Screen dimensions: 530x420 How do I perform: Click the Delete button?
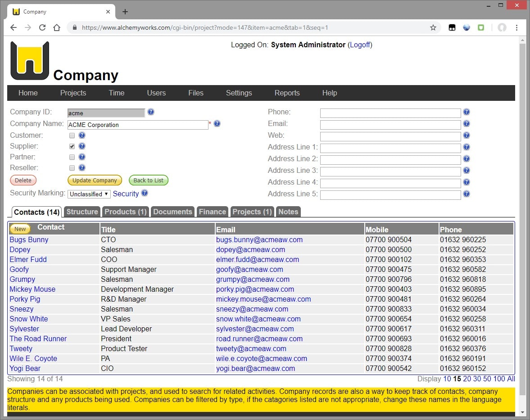coord(23,180)
